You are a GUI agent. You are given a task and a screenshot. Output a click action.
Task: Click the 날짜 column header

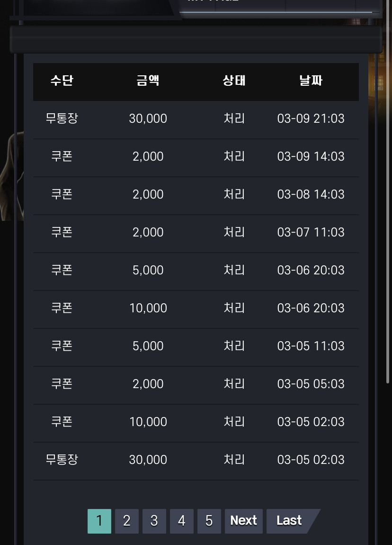pos(311,81)
